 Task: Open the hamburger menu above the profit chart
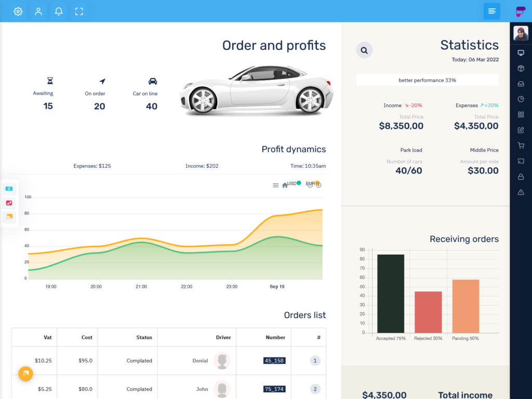click(276, 185)
